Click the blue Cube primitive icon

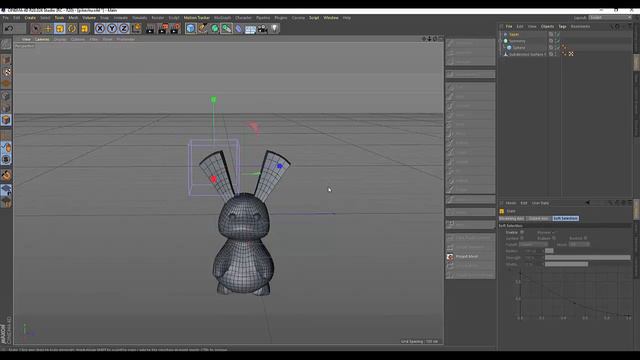tap(191, 29)
